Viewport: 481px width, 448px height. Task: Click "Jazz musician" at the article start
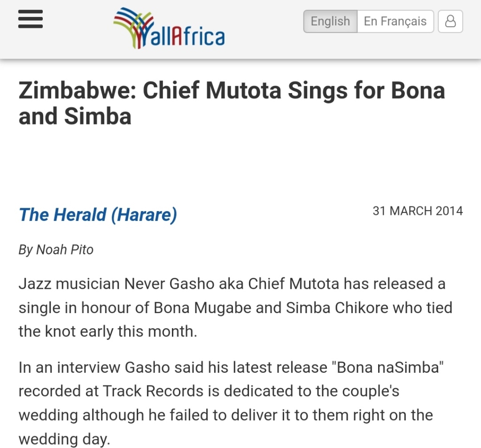click(69, 284)
